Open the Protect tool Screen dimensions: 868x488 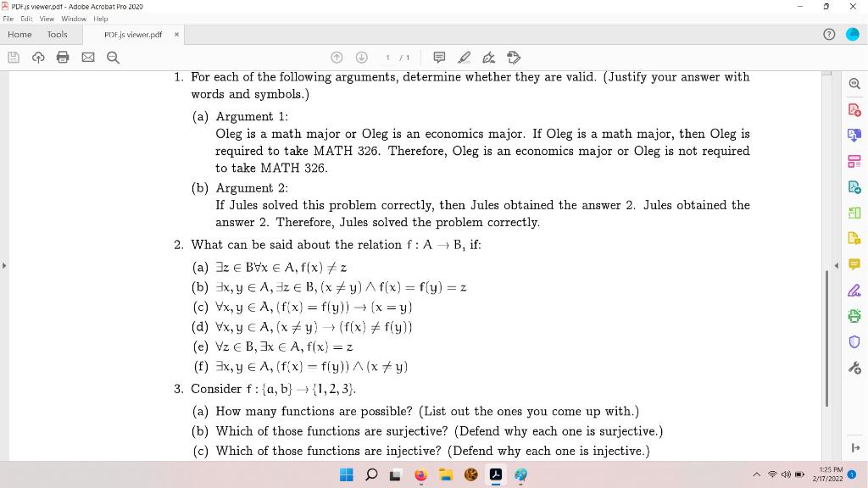pyautogui.click(x=854, y=343)
